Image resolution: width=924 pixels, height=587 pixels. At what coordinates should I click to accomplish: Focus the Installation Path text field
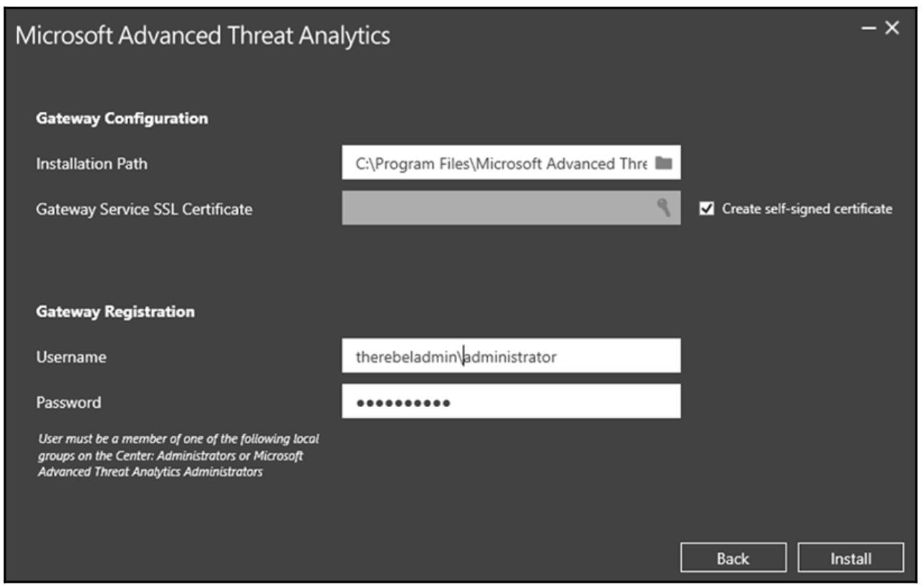point(500,163)
